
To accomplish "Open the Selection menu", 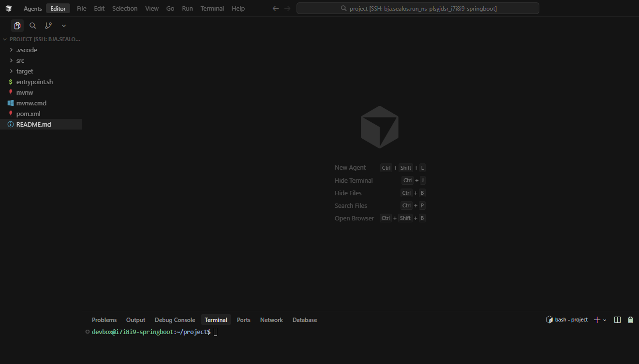I will 125,8.
